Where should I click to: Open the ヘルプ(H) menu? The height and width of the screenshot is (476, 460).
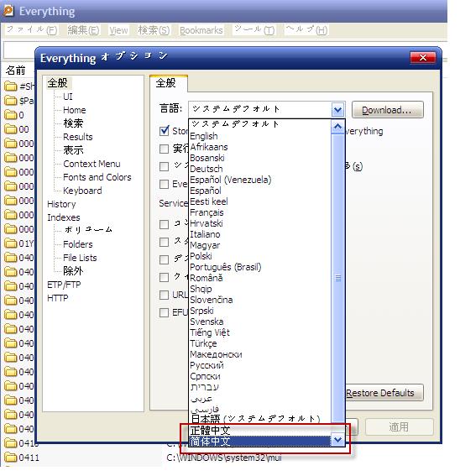tap(306, 29)
